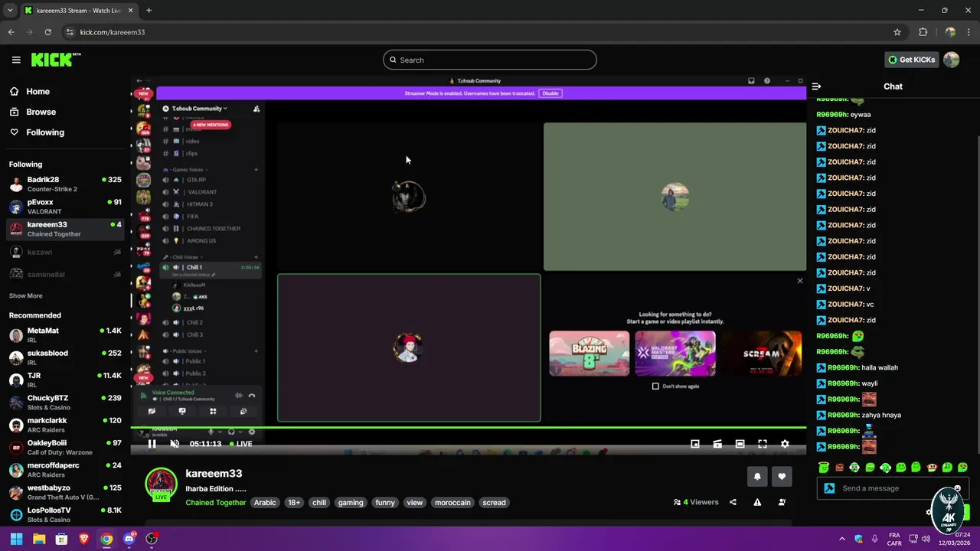980x551 pixels.
Task: Open Badrik28's followed channel
Action: pos(65,184)
